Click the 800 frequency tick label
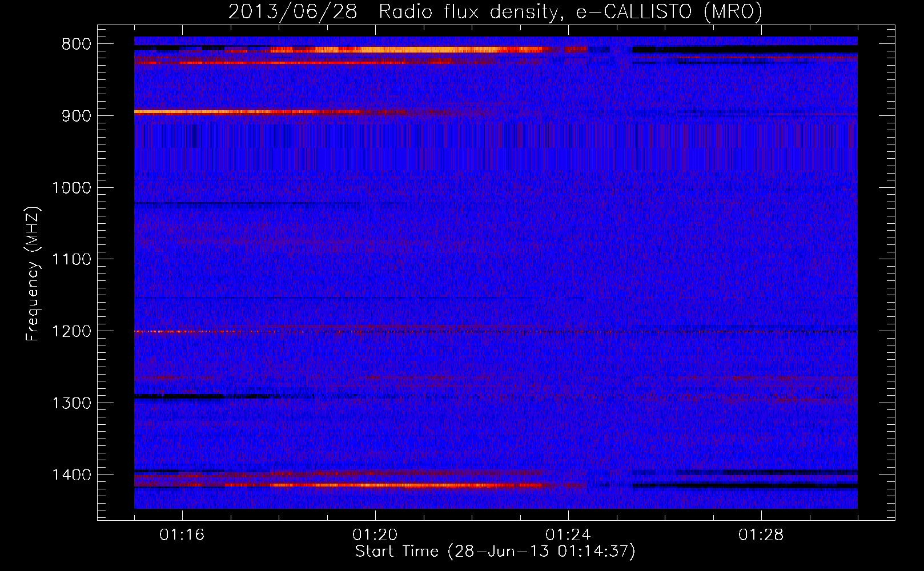 point(76,45)
